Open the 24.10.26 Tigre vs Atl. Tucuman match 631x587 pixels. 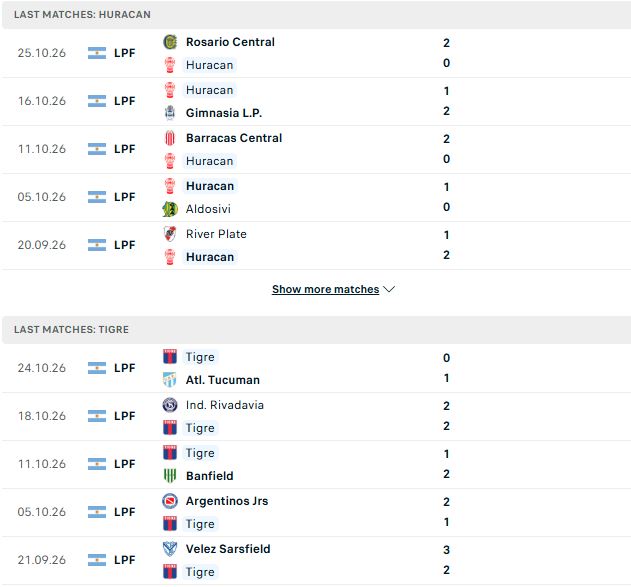point(316,368)
